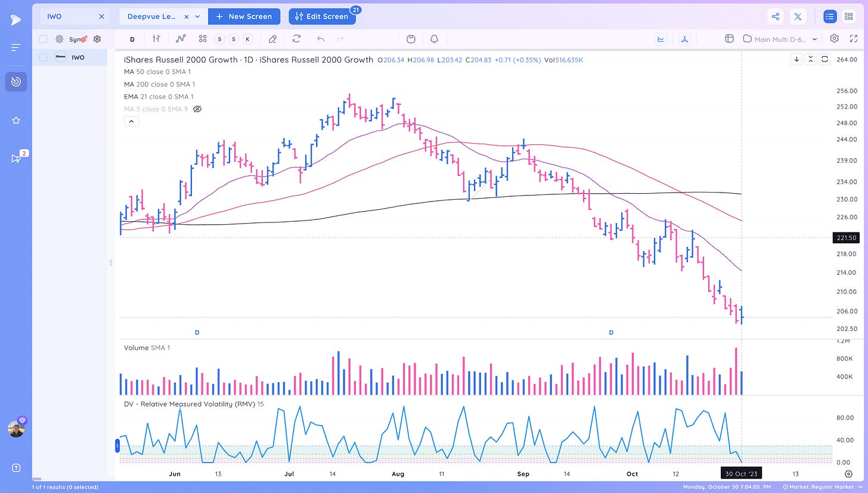
Task: Expand the RMV panel side arrow
Action: point(117,445)
